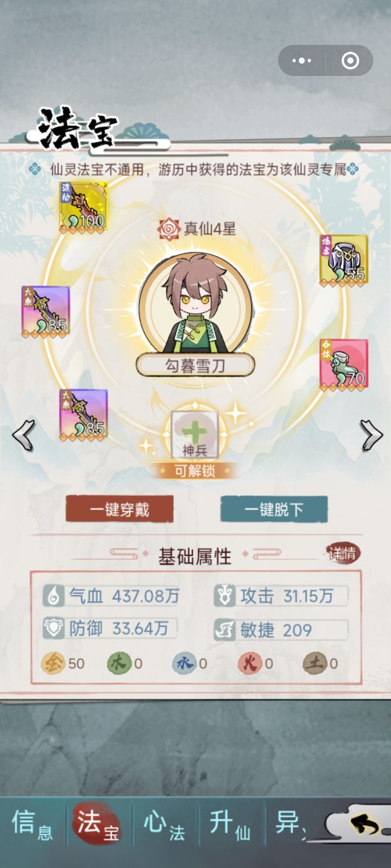Open the level 100 golden sword treasure
Viewport: 391px width, 868px height.
pyautogui.click(x=83, y=207)
